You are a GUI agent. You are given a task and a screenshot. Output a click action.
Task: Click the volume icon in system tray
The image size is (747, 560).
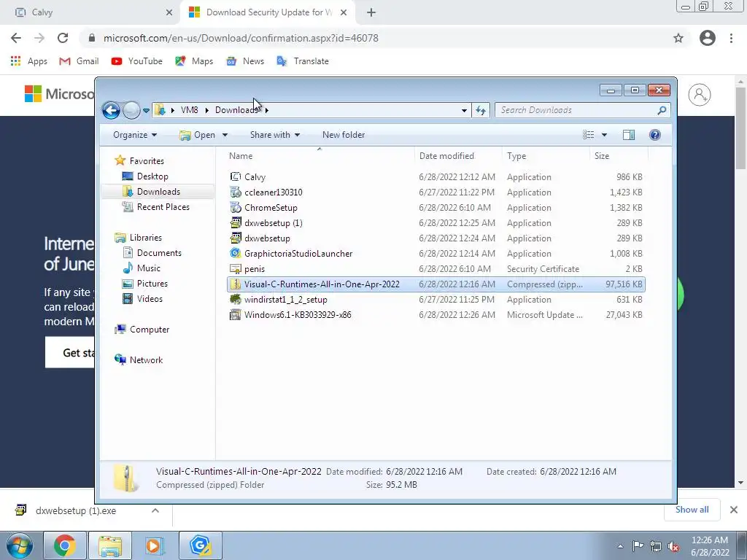[x=673, y=546]
